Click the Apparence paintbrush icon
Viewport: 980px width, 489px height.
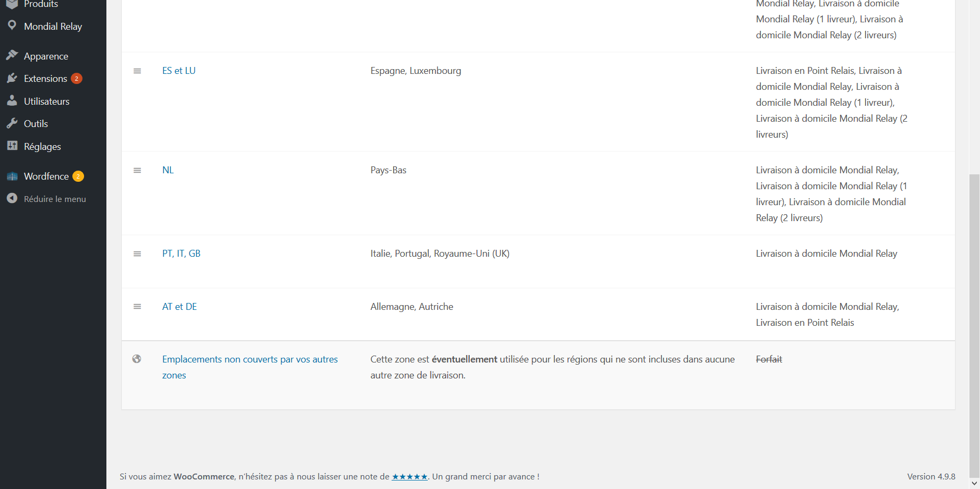[x=12, y=55]
